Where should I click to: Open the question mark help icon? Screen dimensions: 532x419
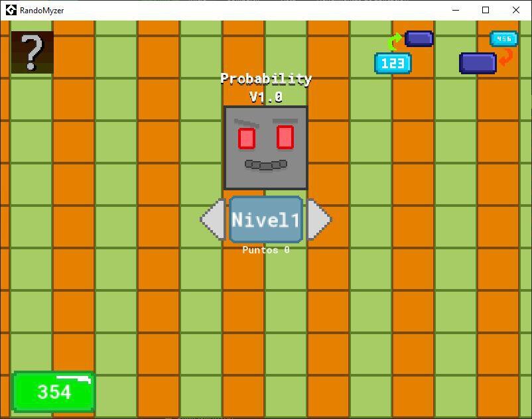[33, 52]
